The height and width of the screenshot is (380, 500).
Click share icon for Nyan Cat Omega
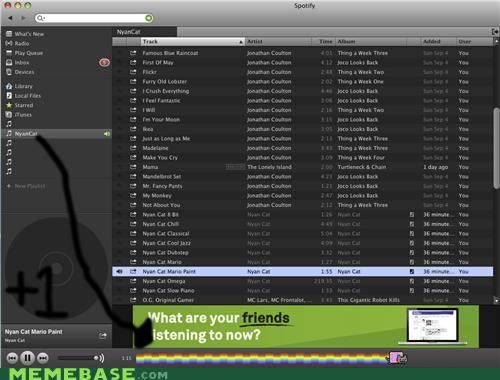[133, 281]
